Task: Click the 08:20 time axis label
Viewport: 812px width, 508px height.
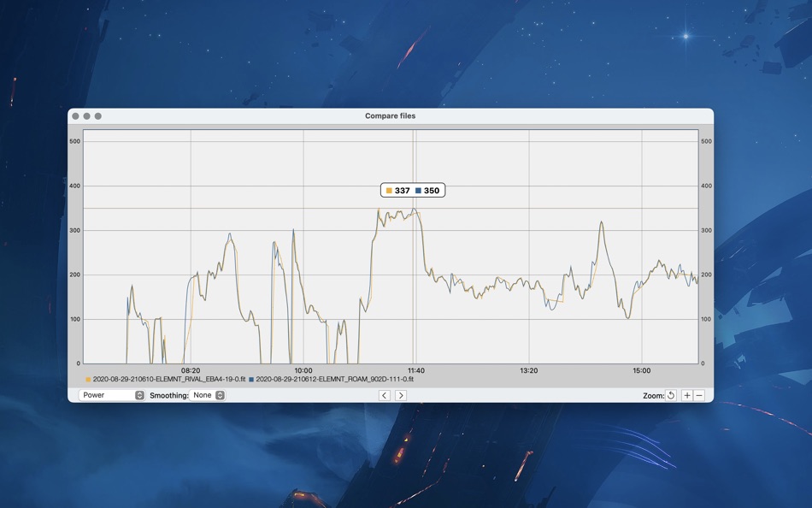Action: (x=191, y=370)
